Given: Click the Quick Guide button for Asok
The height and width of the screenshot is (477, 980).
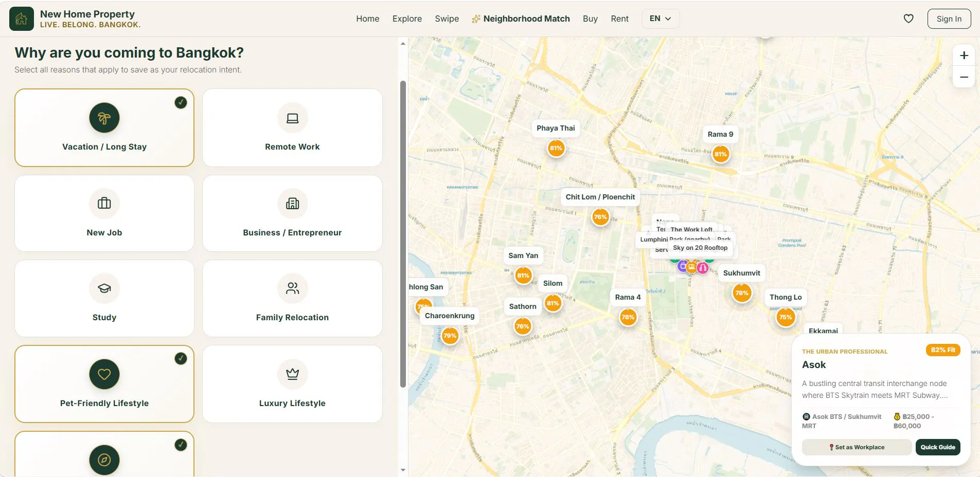Looking at the screenshot, I should (938, 447).
